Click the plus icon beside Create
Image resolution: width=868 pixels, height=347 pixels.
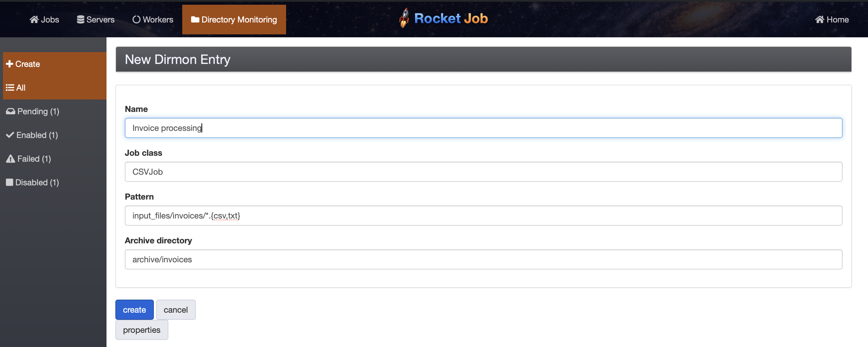coord(9,64)
